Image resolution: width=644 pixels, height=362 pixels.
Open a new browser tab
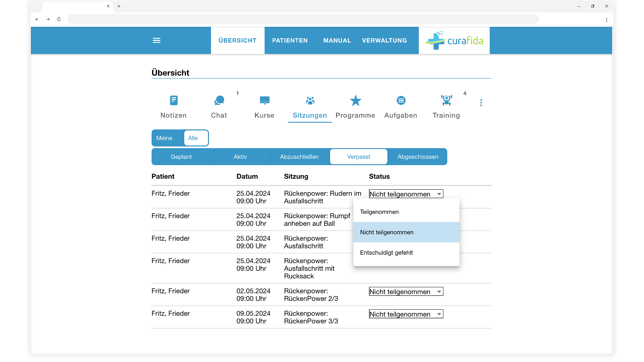tap(119, 6)
